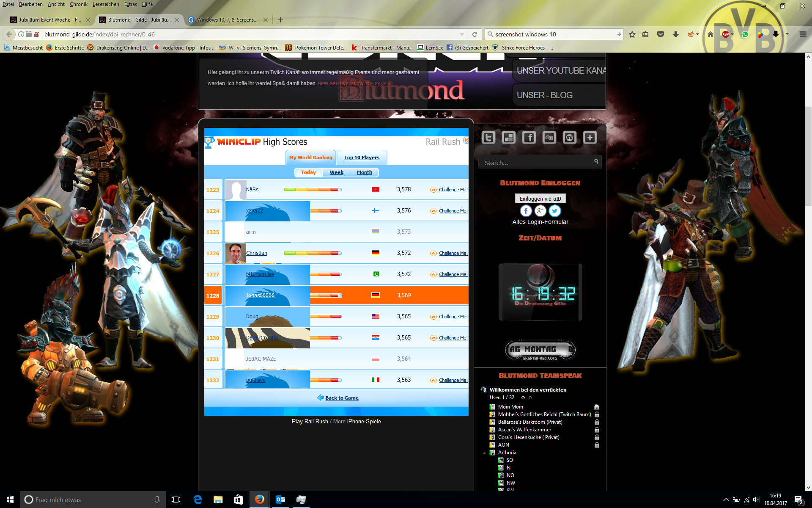Click Cortana Frag mich etwas box
Image resolution: width=812 pixels, height=508 pixels.
tap(93, 500)
